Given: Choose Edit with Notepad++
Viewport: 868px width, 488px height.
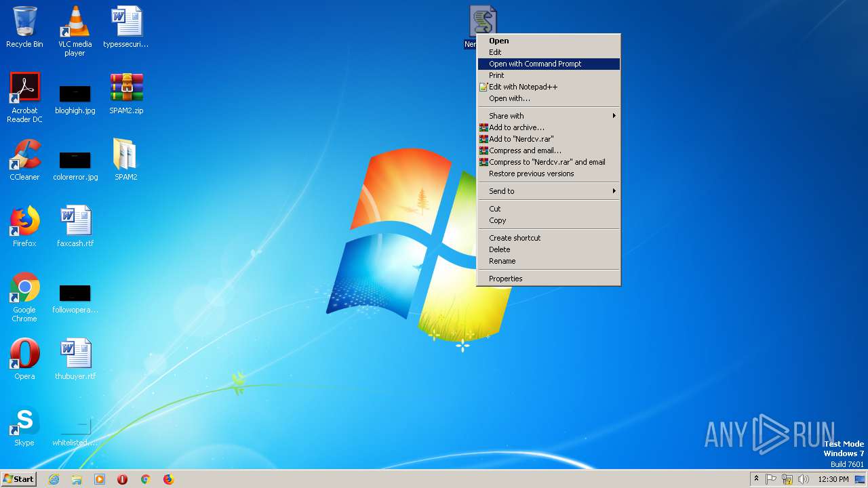Looking at the screenshot, I should tap(549, 87).
